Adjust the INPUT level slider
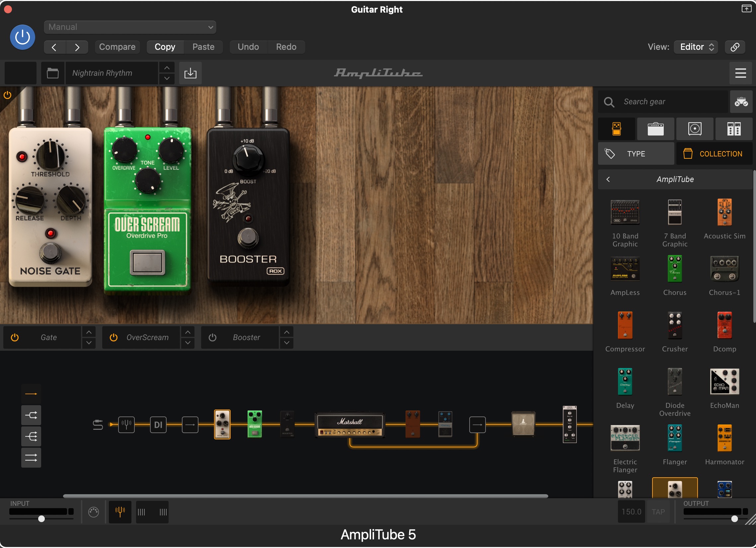The image size is (756, 548). pos(41,519)
